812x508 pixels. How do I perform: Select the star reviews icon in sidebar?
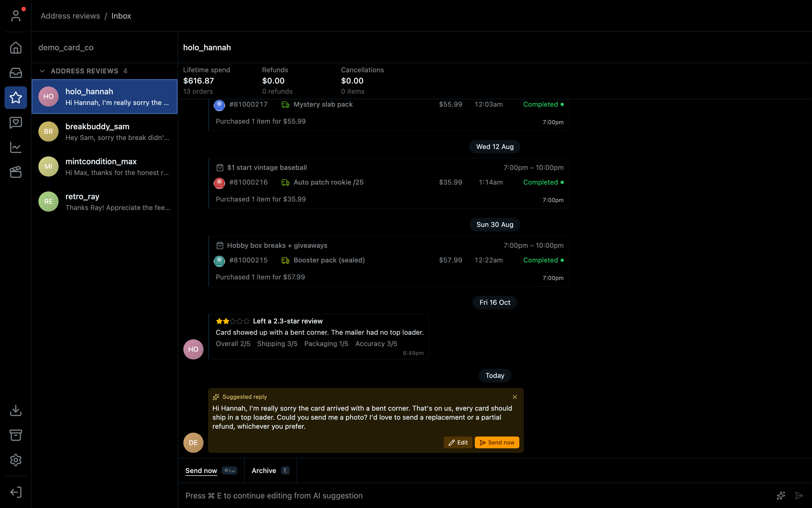tap(16, 97)
